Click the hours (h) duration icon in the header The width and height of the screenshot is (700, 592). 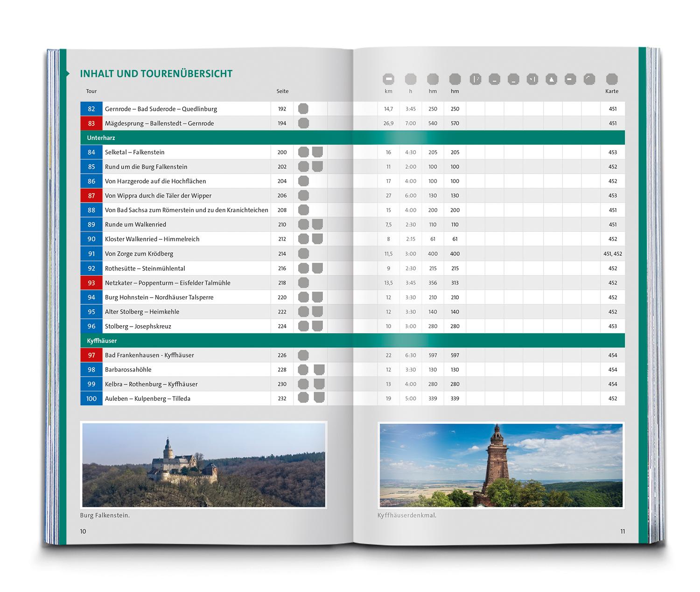point(410,80)
